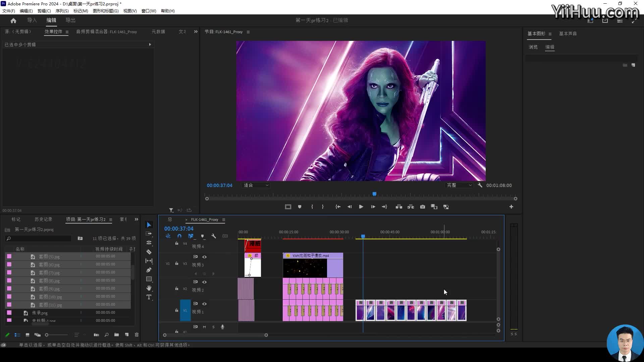
Task: Toggle timeline snap magnet
Action: (x=179, y=236)
